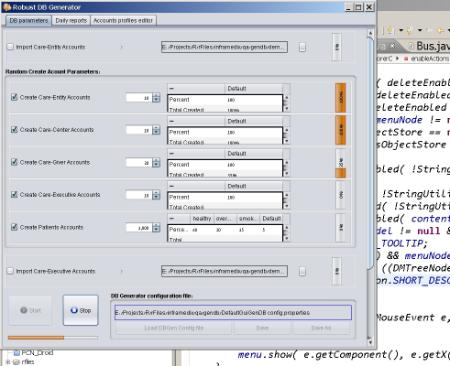The image size is (450, 366).
Task: Click the Care-Entity import file path field
Action: [224, 47]
